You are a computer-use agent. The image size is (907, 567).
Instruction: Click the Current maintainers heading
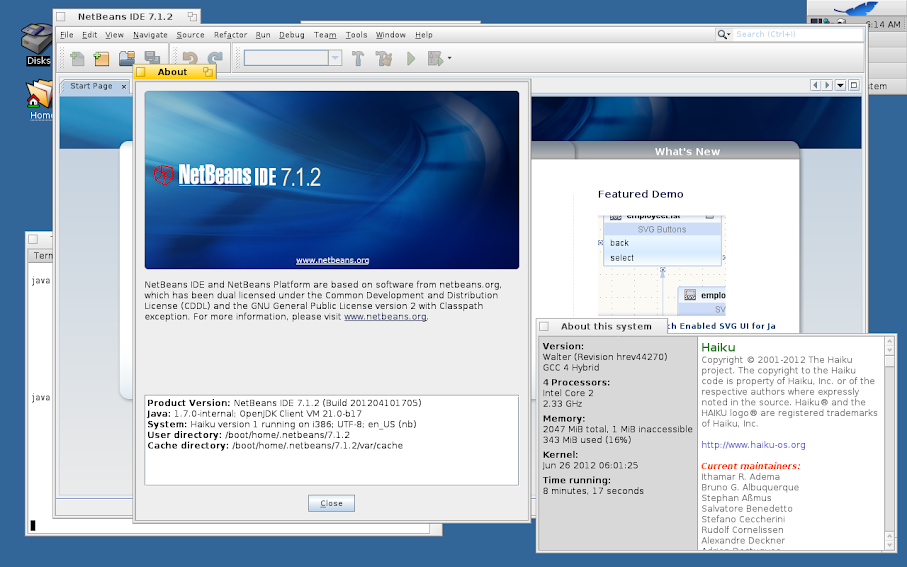pyautogui.click(x=751, y=466)
